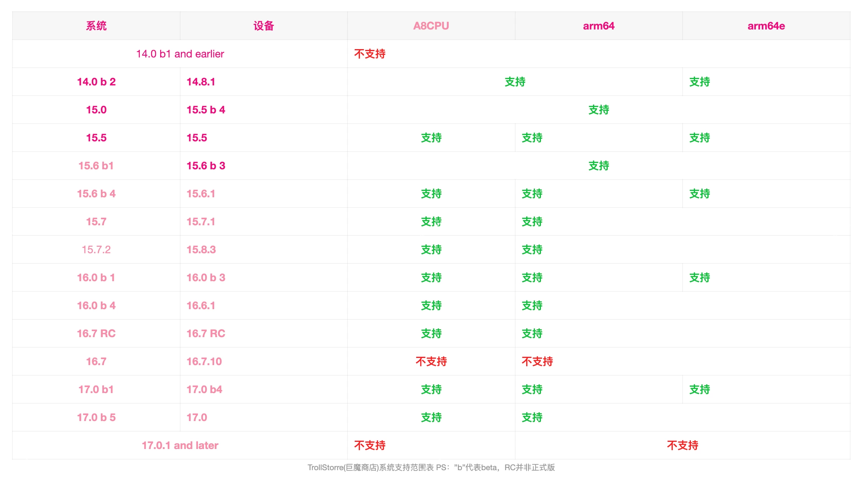Screen dimensions: 868x480
Task: Select the 14.0 b 2 system version cell
Action: [96, 82]
